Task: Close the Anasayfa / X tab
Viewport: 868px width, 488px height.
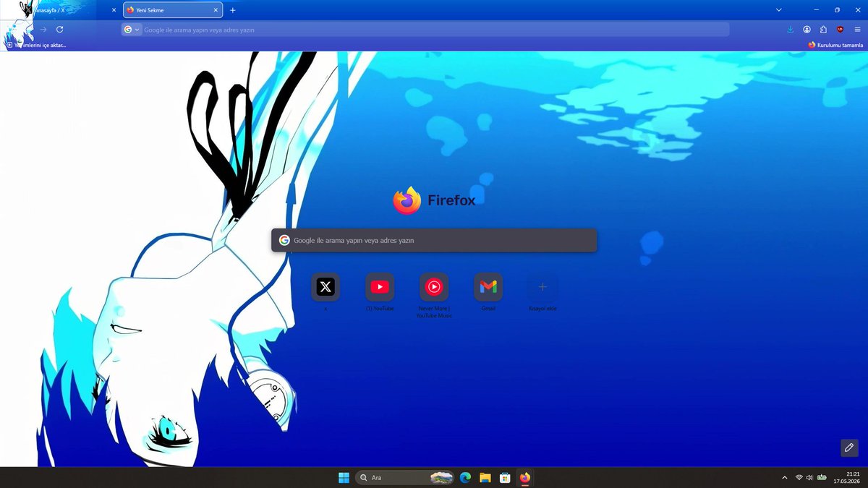Action: [114, 10]
